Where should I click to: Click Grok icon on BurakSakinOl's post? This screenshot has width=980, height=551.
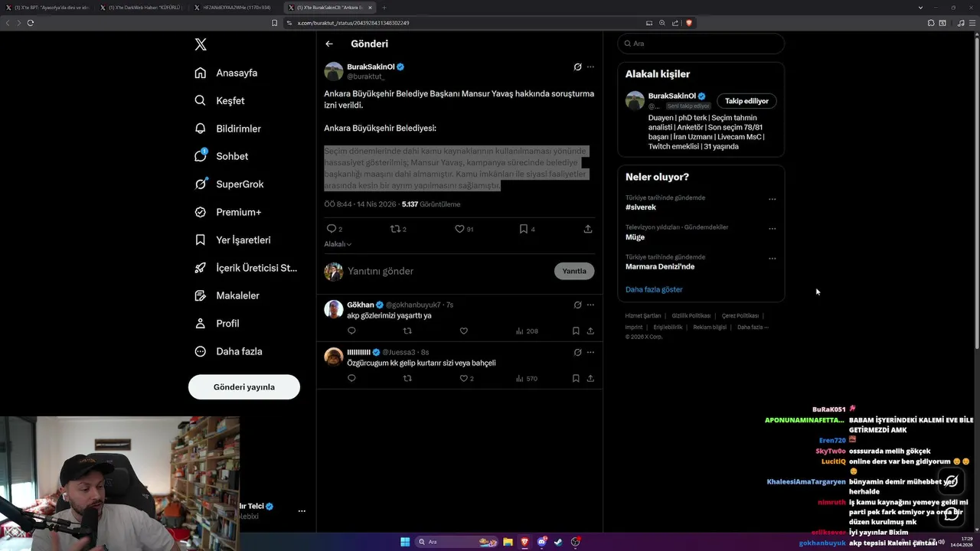tap(577, 67)
